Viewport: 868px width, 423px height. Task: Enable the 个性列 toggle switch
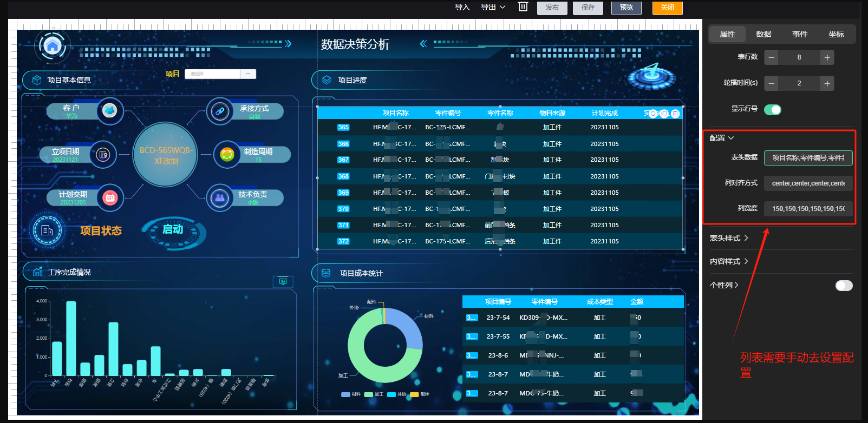click(x=844, y=286)
